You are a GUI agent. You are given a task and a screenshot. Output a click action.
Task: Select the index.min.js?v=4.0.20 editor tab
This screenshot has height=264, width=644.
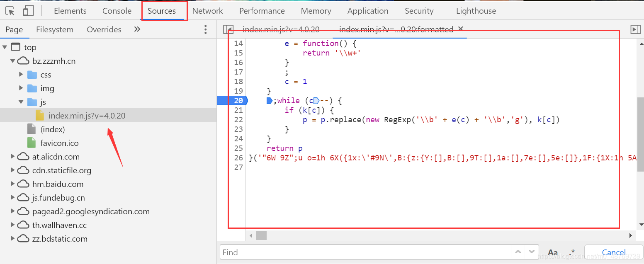[281, 29]
